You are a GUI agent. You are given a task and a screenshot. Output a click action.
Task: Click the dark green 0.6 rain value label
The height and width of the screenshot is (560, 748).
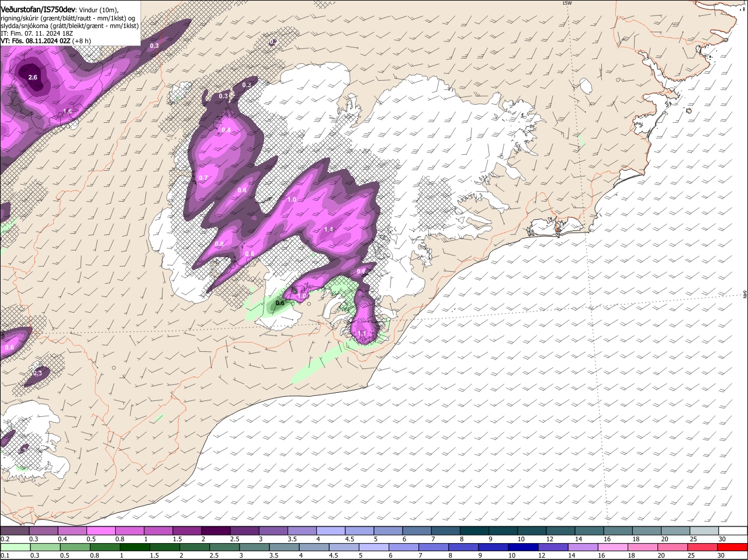coord(280,303)
